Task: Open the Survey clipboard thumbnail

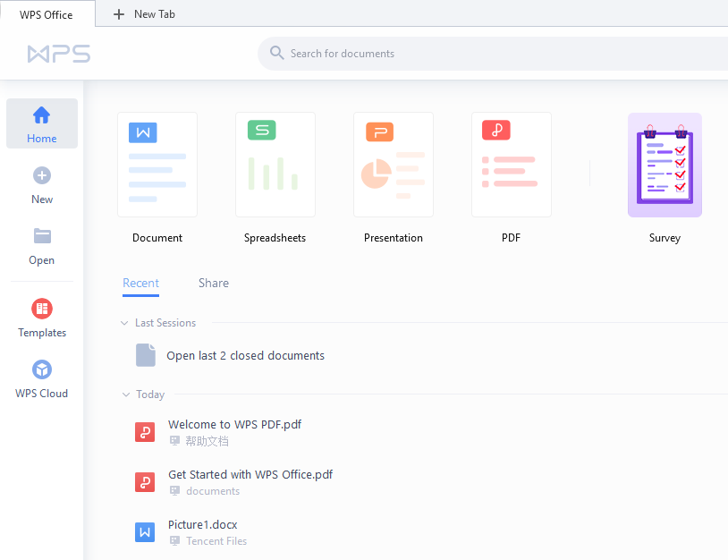Action: [x=665, y=165]
